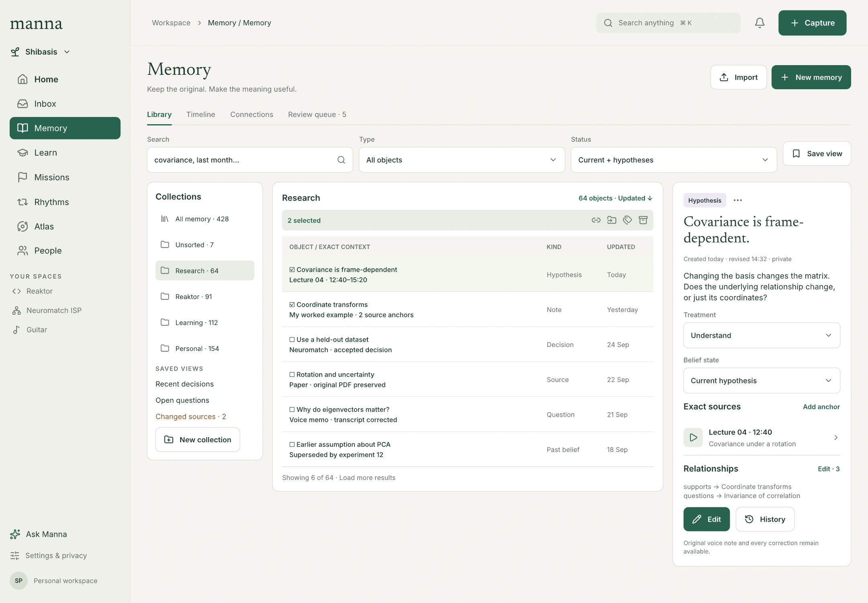Image resolution: width=868 pixels, height=603 pixels.
Task: Open Rhythms in the sidebar
Action: point(65,202)
